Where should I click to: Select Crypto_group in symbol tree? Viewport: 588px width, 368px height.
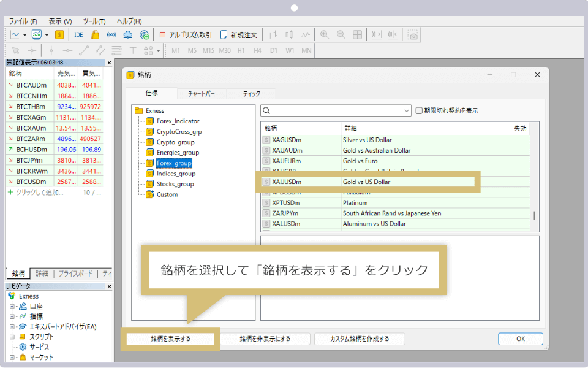click(176, 142)
